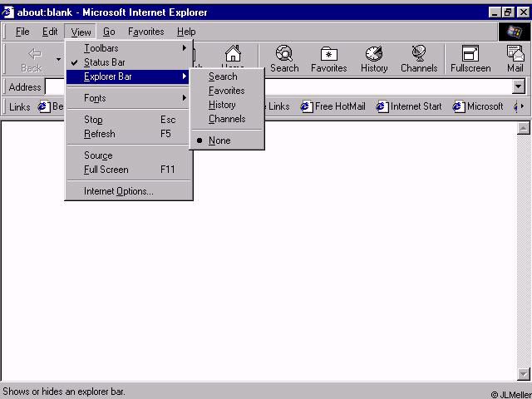Switch to Fullscreen via toolbar icon
The image size is (532, 399).
(x=470, y=54)
